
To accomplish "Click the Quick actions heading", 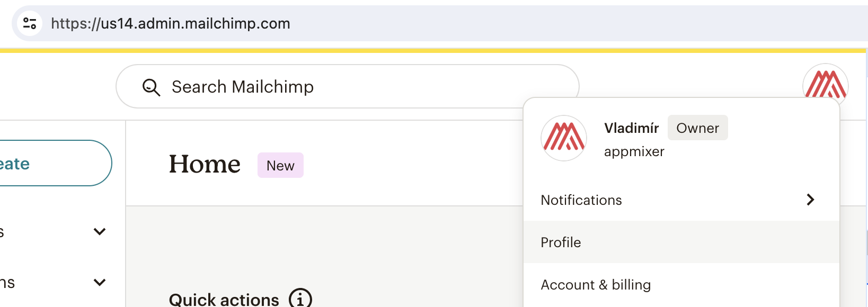I will (x=224, y=300).
